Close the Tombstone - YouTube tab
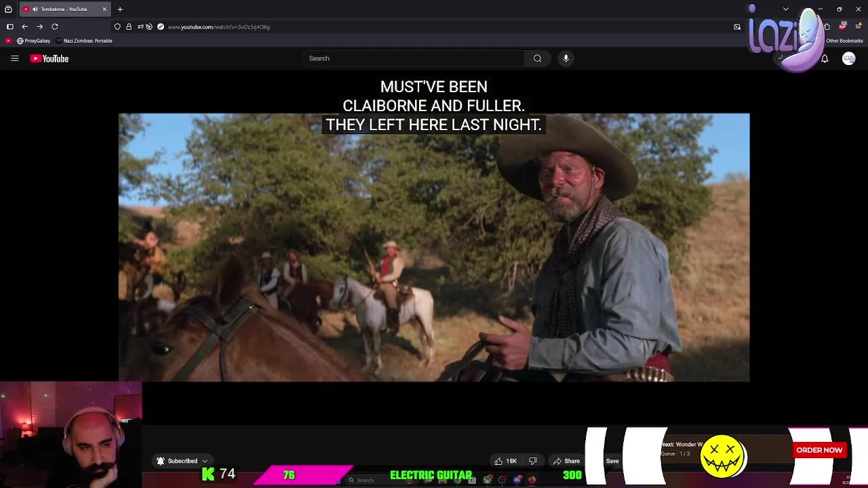Viewport: 868px width, 488px height. pyautogui.click(x=104, y=9)
